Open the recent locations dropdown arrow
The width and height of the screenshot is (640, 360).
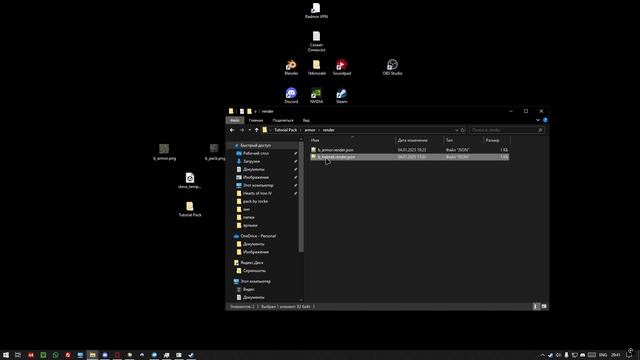click(x=249, y=130)
